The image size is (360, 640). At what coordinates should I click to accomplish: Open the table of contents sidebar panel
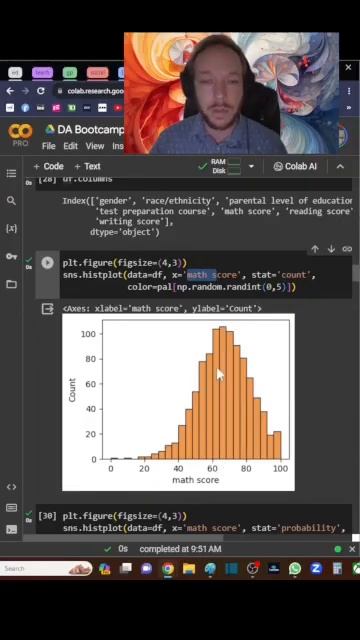(11, 173)
